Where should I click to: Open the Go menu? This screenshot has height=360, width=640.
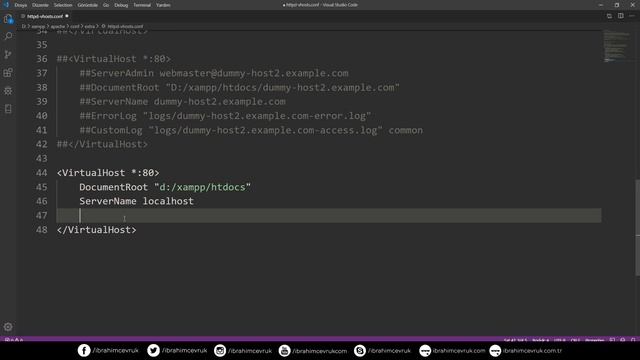(106, 5)
